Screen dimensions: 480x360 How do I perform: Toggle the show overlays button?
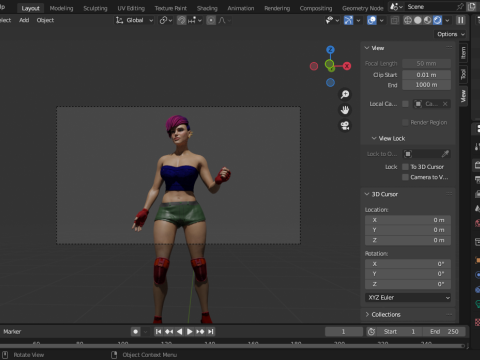[x=372, y=20]
